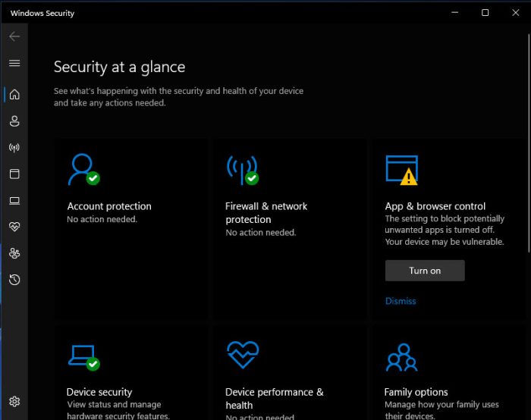Open Protection history sidebar clock icon

click(14, 280)
